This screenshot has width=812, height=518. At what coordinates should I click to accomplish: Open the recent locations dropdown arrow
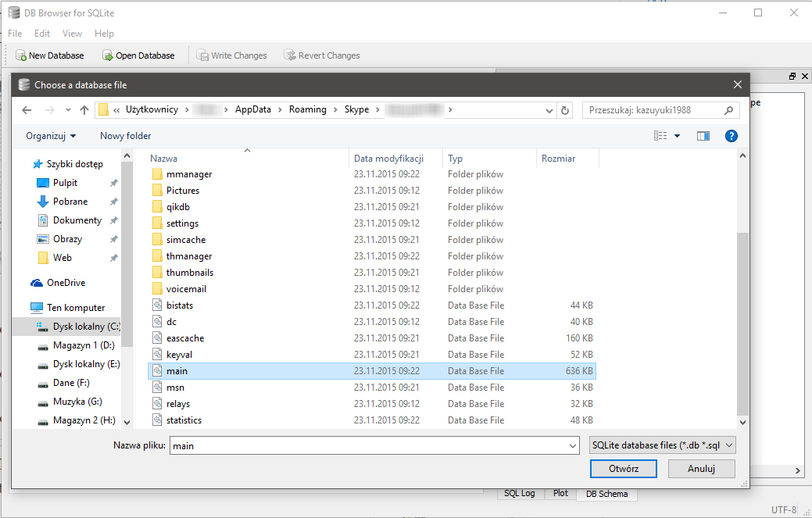68,109
